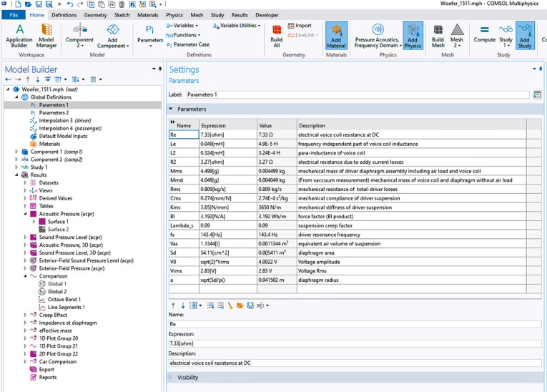Open the Variables dropdown
This screenshot has width=547, height=392.
(x=182, y=26)
